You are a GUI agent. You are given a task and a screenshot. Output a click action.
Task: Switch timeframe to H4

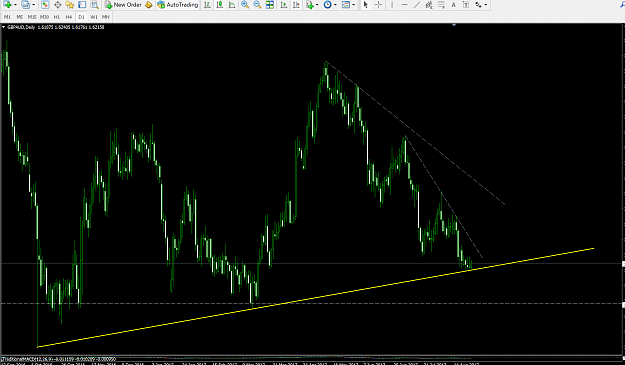tap(69, 17)
